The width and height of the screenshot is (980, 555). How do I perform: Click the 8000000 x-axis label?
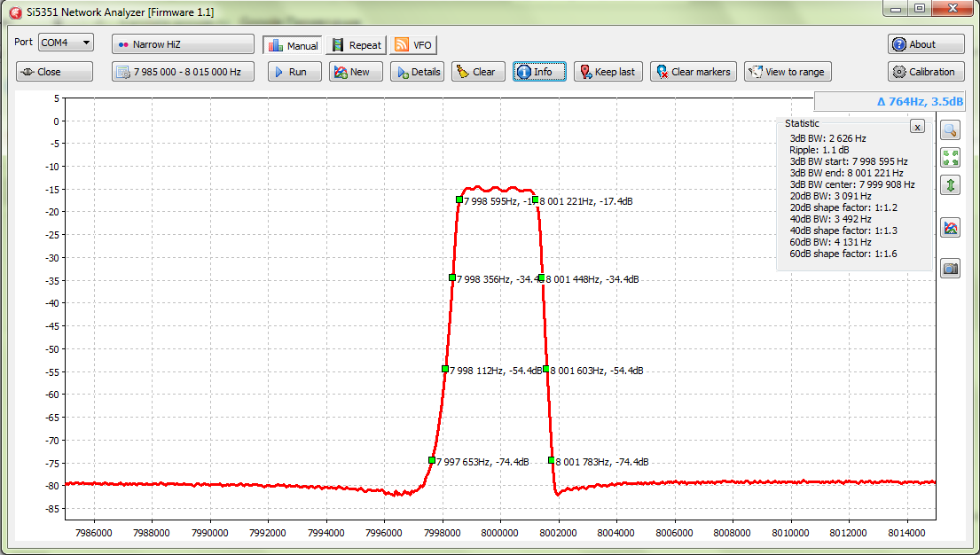500,533
